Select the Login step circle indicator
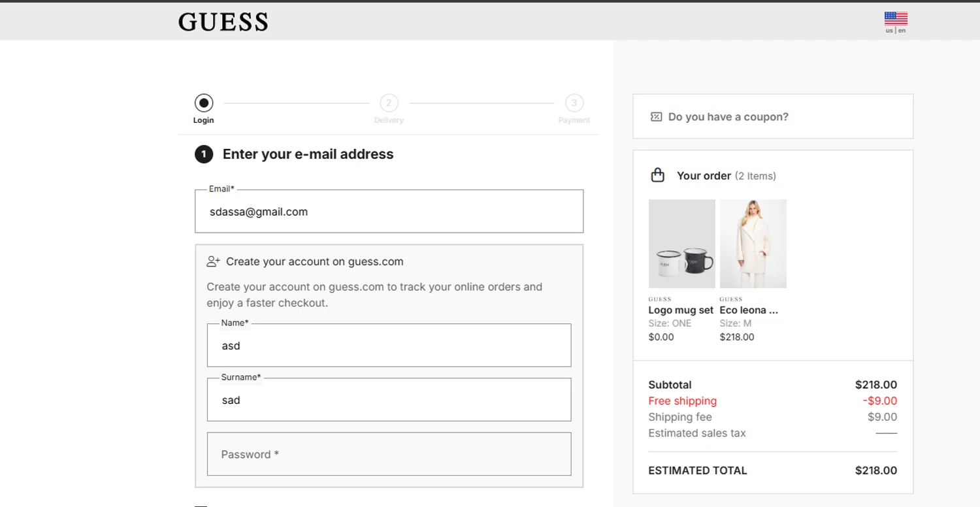 (204, 103)
